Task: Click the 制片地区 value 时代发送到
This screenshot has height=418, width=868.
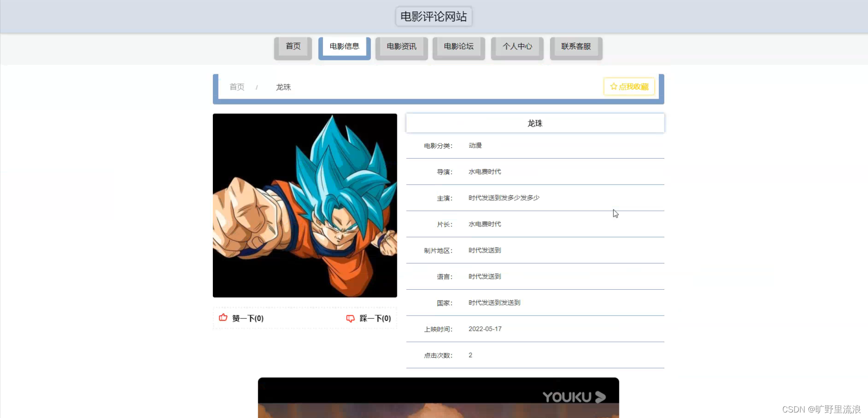Action: tap(484, 250)
